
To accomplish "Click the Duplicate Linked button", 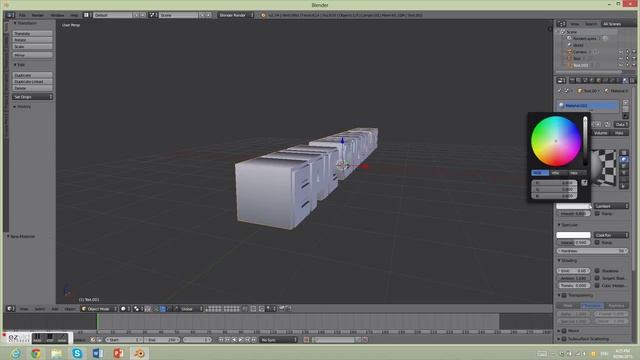I will pos(33,82).
